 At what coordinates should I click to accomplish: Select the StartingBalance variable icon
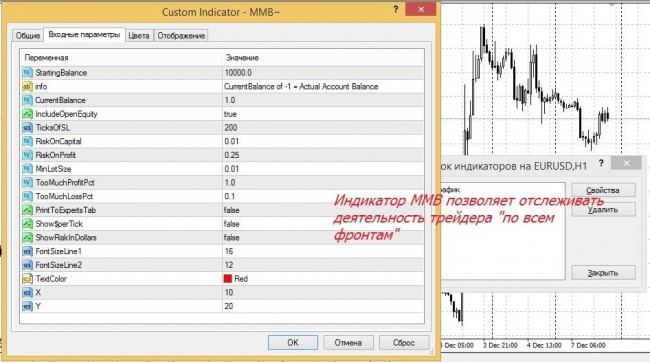(x=27, y=73)
